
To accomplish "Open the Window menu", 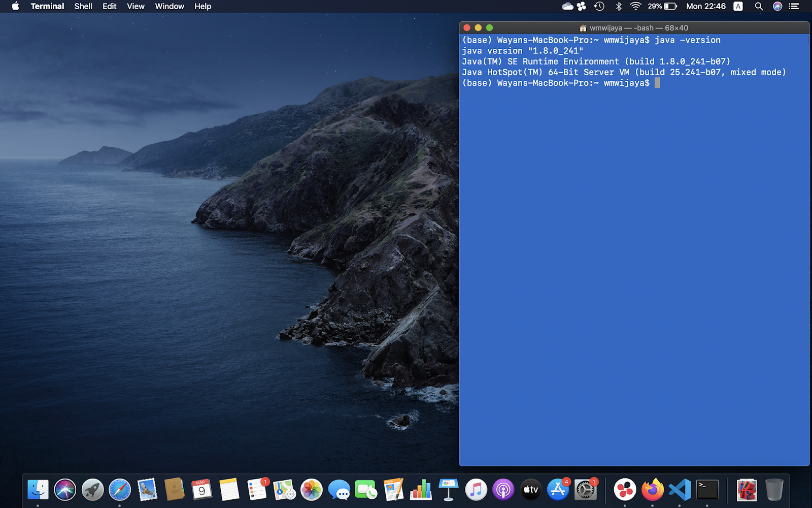I will pos(169,6).
